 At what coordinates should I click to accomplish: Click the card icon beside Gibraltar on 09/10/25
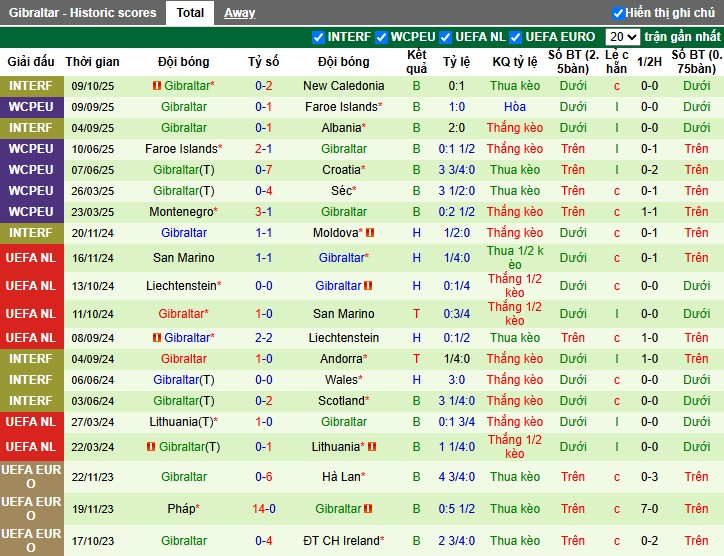click(x=157, y=86)
